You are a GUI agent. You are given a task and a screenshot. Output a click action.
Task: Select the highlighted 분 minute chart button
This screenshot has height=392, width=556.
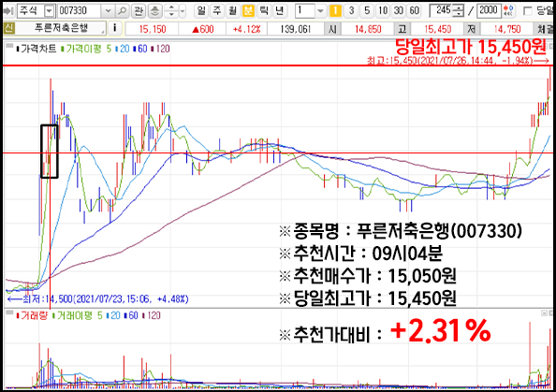(248, 11)
